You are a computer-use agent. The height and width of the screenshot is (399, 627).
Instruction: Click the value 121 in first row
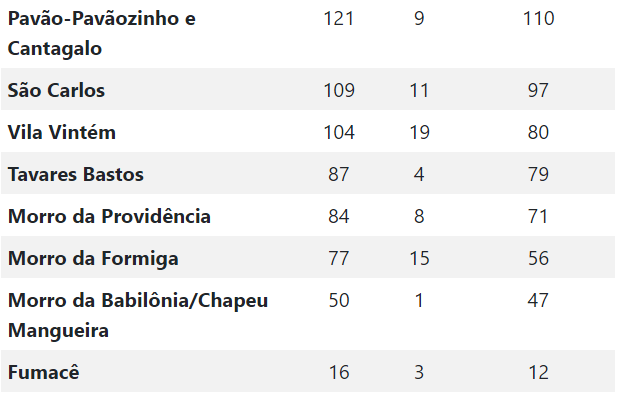click(339, 19)
